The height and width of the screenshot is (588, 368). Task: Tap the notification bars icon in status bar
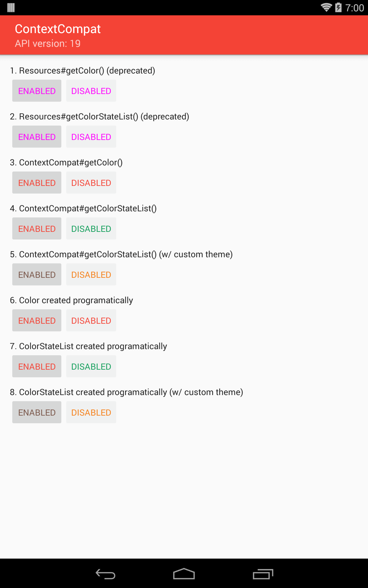pyautogui.click(x=11, y=7)
